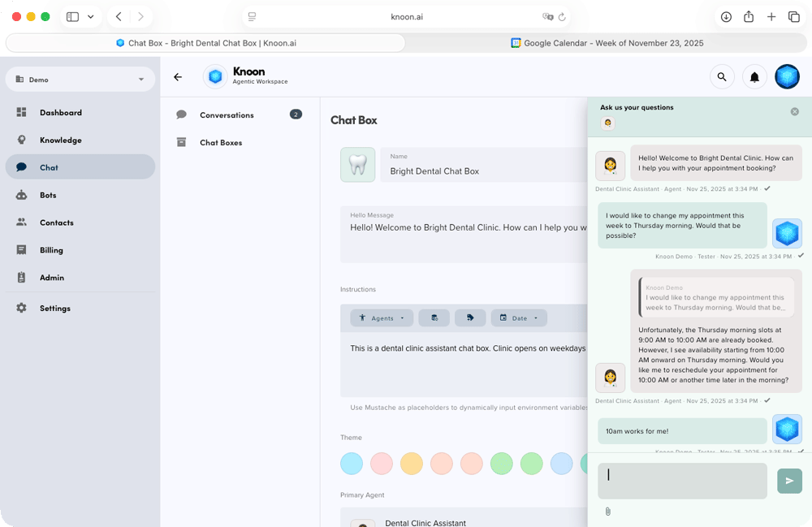This screenshot has width=812, height=527.
Task: Click the tag insert icon in Instructions toolbar
Action: pyautogui.click(x=470, y=318)
